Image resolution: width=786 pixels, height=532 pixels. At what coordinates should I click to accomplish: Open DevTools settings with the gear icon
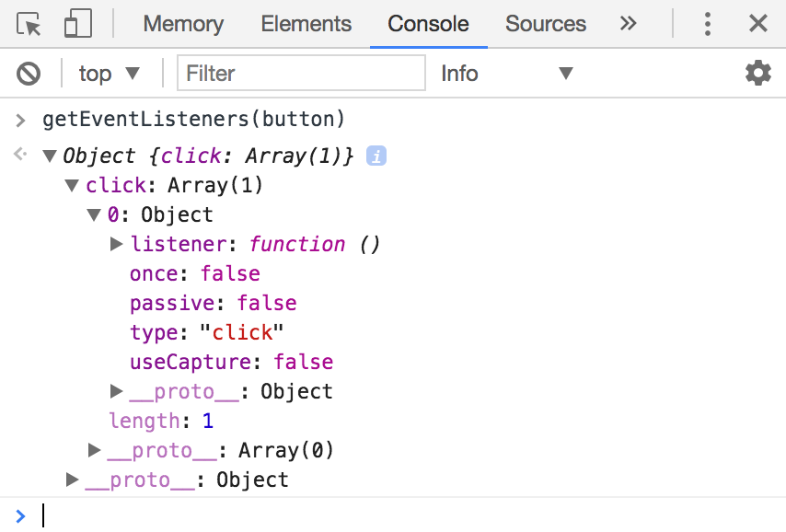(x=757, y=73)
